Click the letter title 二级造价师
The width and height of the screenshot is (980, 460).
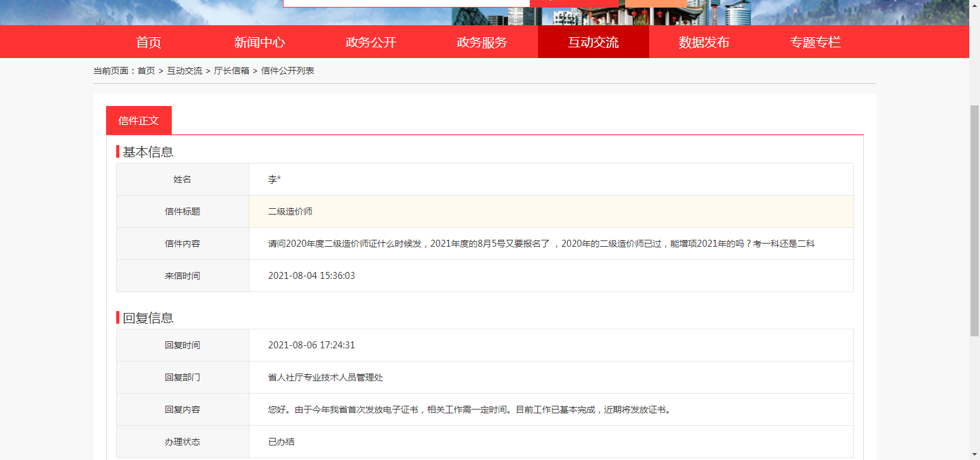pyautogui.click(x=290, y=211)
